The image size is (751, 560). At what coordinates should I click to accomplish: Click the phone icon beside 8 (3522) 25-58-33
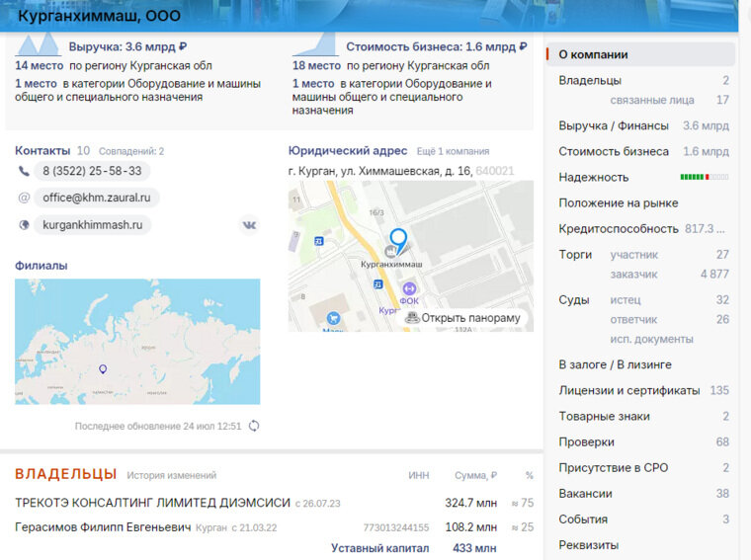click(x=24, y=171)
